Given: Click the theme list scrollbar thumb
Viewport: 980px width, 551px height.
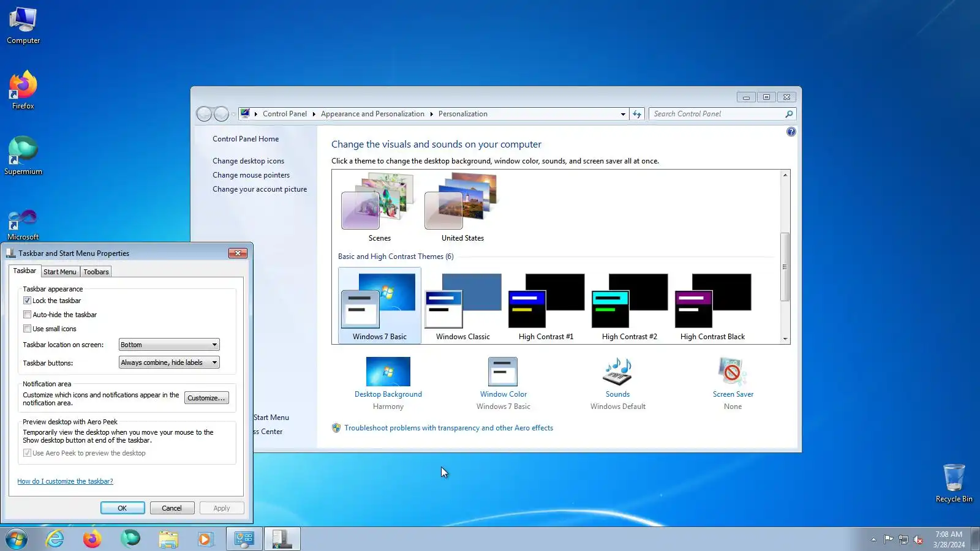Looking at the screenshot, I should pyautogui.click(x=785, y=267).
